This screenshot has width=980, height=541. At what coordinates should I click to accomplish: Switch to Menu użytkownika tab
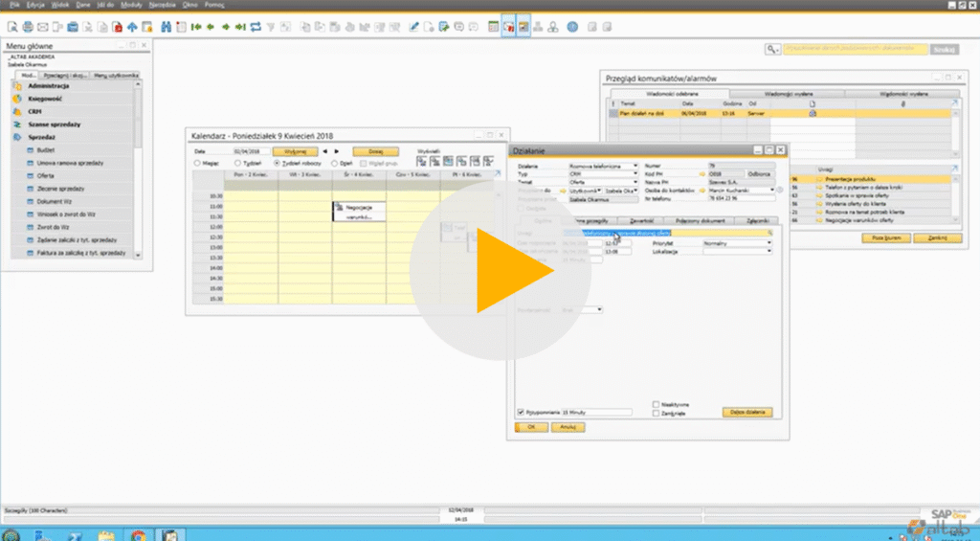116,75
